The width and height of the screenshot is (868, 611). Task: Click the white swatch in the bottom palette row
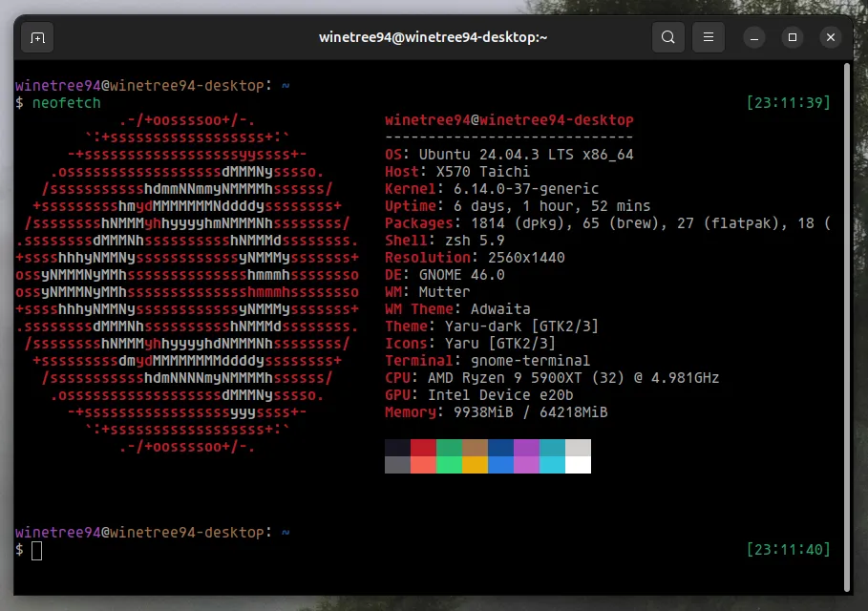coord(578,465)
